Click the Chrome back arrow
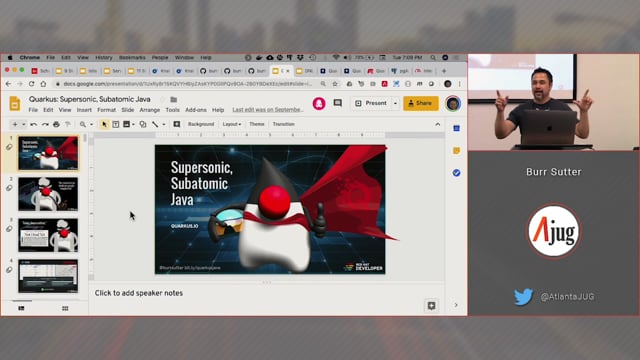Viewport: 640px width, 360px height. [x=8, y=84]
